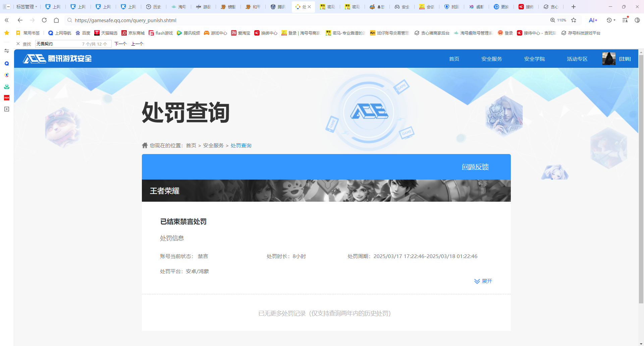644x346 pixels.
Task: Open the reading list icon with red dot
Action: [x=625, y=20]
